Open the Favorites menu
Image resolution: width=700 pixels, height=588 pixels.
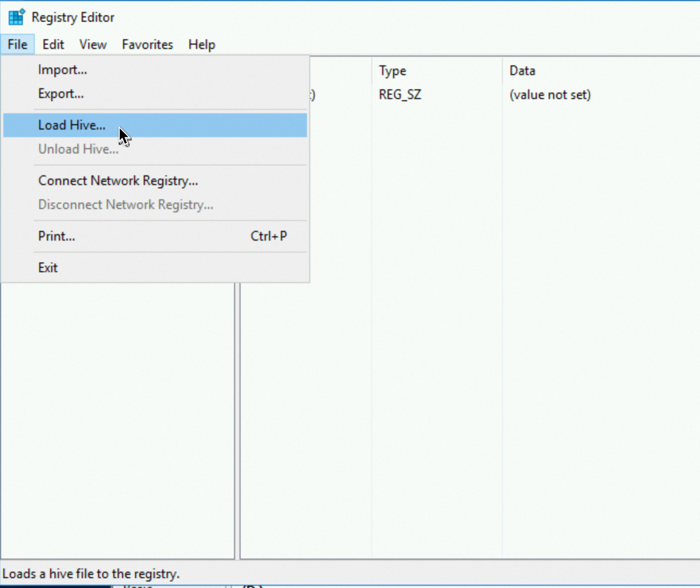click(x=148, y=45)
